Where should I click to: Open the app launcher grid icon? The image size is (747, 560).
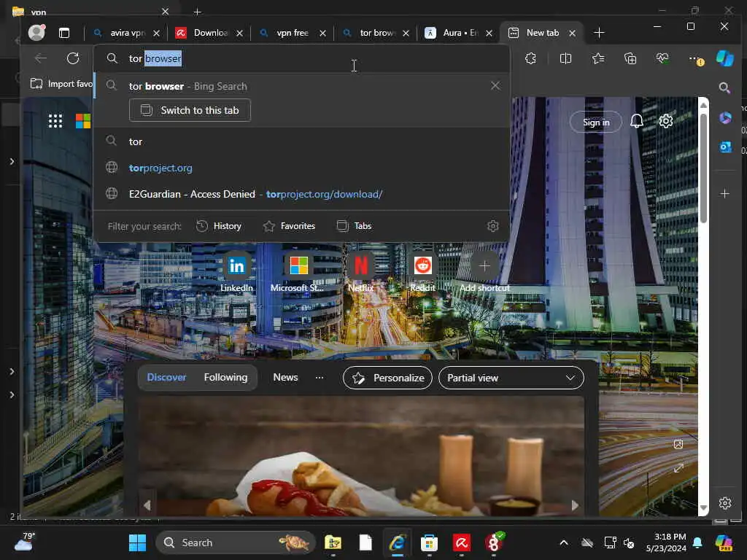(x=55, y=121)
